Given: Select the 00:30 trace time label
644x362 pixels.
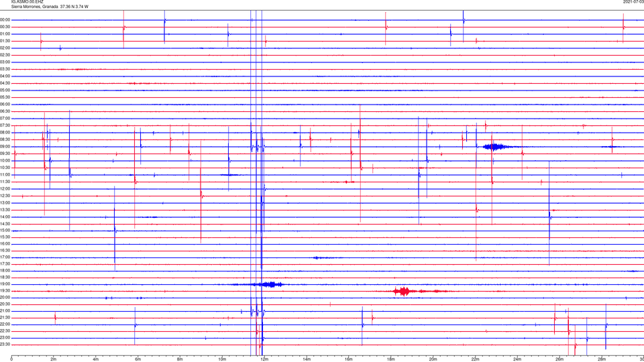Looking at the screenshot, I should click(x=5, y=27).
